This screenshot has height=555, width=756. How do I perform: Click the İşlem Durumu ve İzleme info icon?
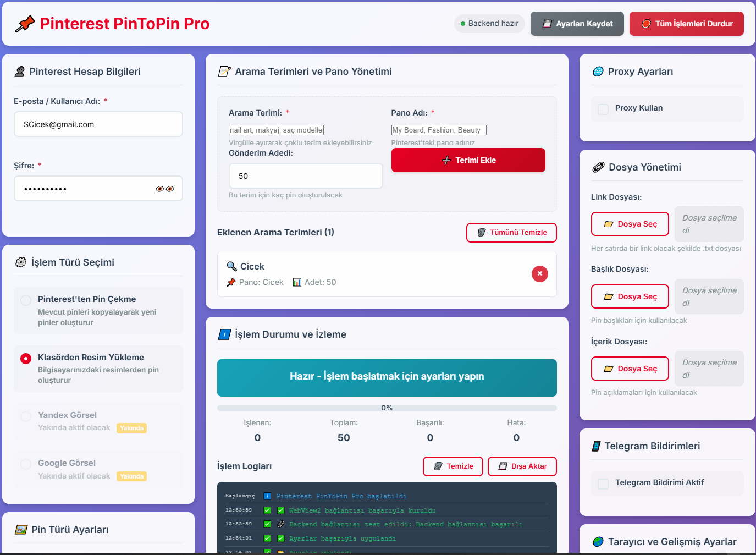pos(224,334)
